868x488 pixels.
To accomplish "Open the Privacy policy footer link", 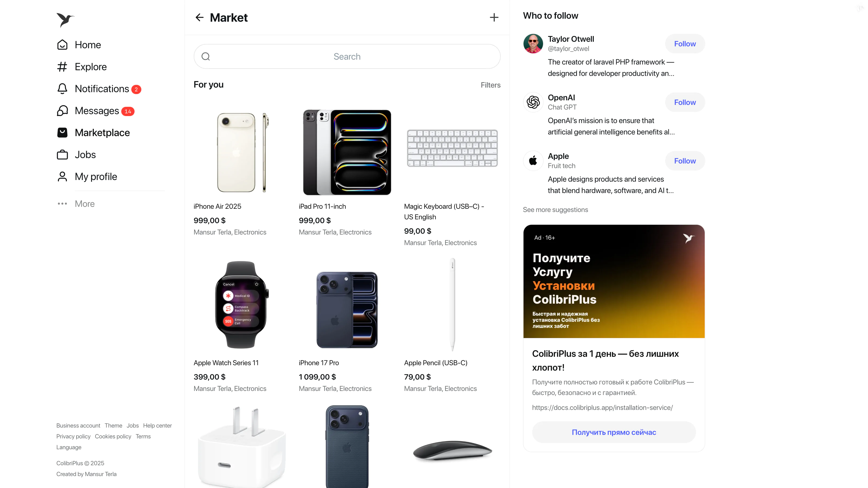I will coord(74,436).
